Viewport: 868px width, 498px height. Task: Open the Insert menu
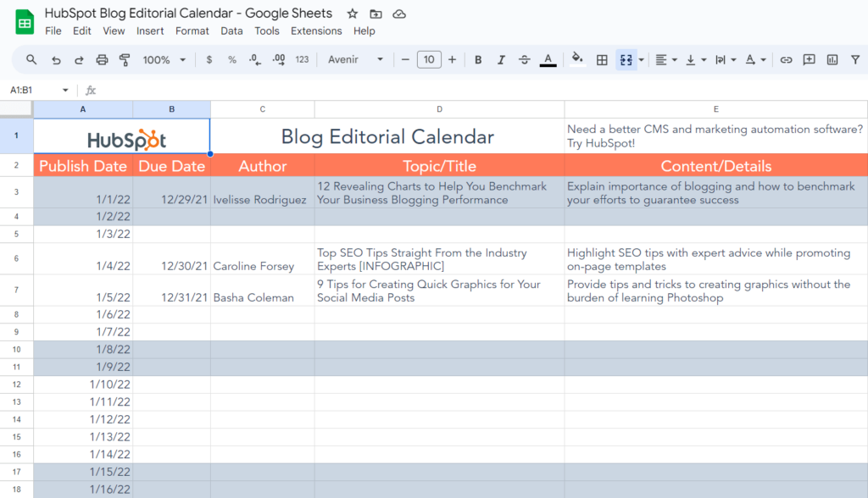pyautogui.click(x=150, y=31)
